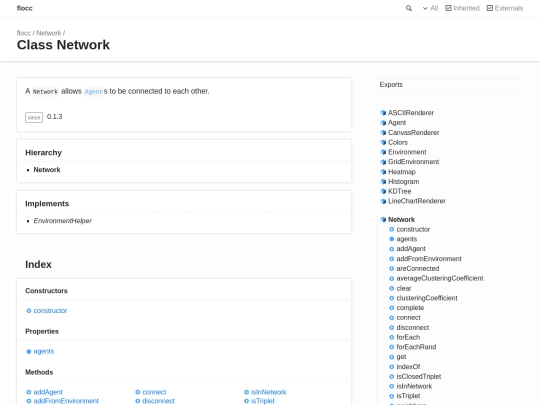
Task: Click sidebar constructor icon
Action: pyautogui.click(x=392, y=229)
